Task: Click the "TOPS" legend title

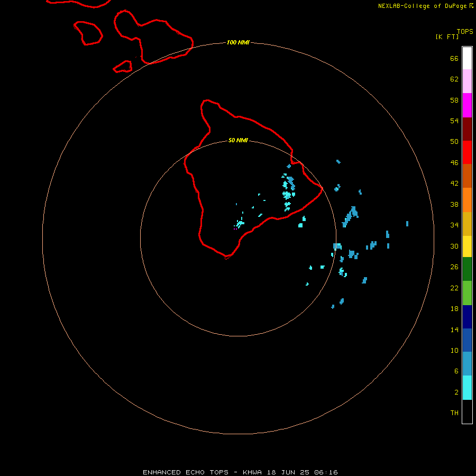Action: click(x=465, y=31)
